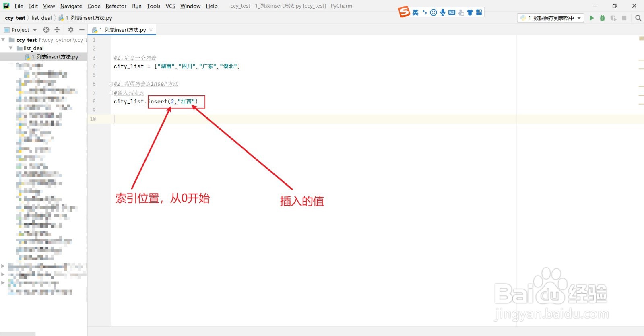
Task: Click the Sogou input method logo
Action: point(404,12)
